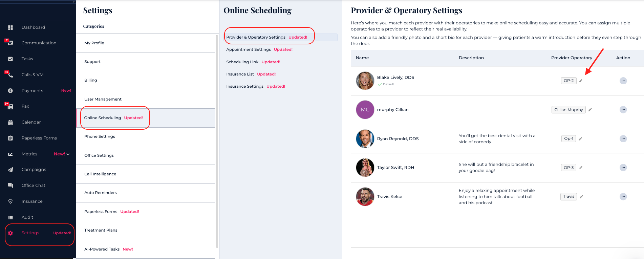Click Blake Lively's profile photo

(x=365, y=81)
